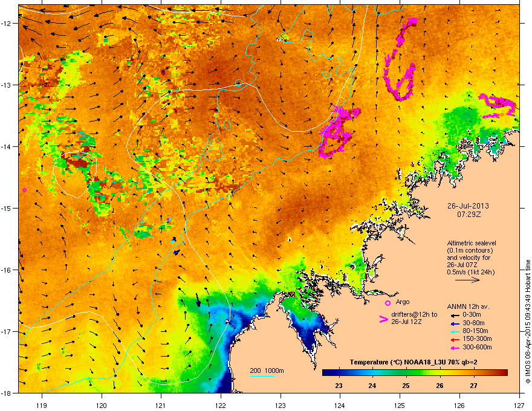This screenshot has height=411, width=532.
Task: Click the colorbar tick label 27
Action: click(x=473, y=386)
